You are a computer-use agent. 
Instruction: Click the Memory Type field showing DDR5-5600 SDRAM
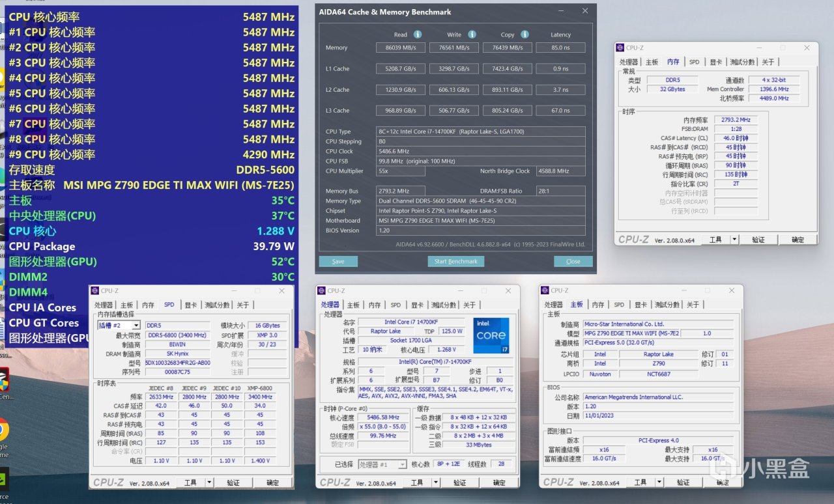[x=481, y=201]
